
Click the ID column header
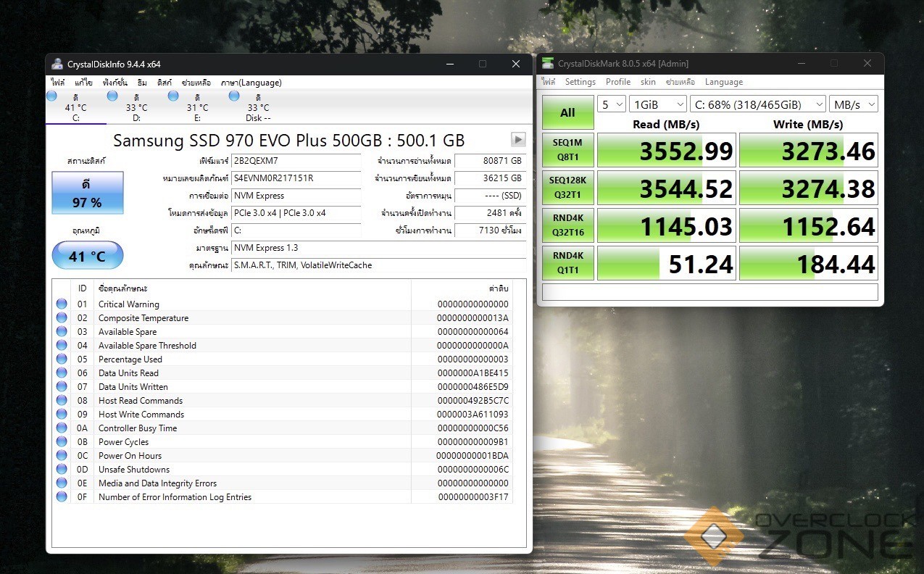(82, 288)
